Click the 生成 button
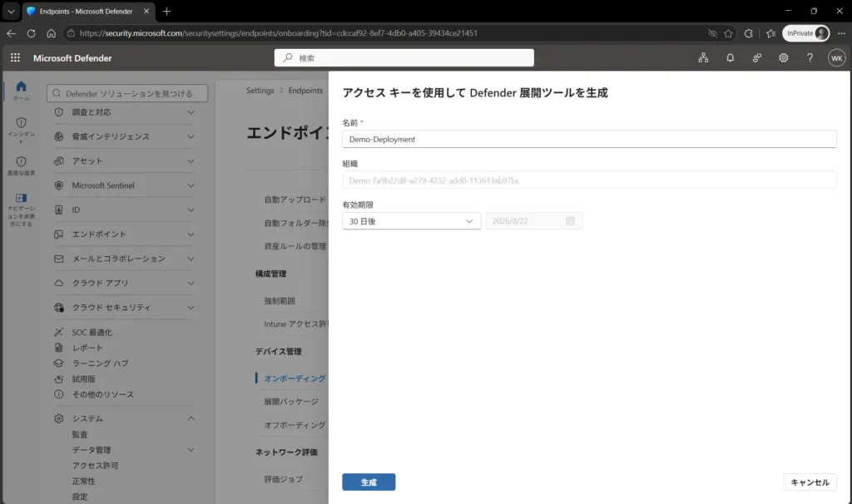This screenshot has height=504, width=852. [x=369, y=482]
